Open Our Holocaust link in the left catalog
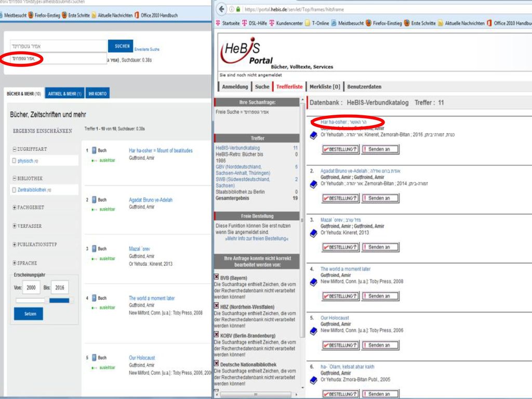The width and height of the screenshot is (532, 399). (x=142, y=357)
